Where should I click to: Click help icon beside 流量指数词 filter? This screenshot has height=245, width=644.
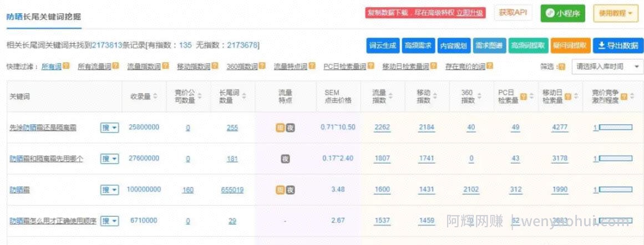(x=165, y=65)
